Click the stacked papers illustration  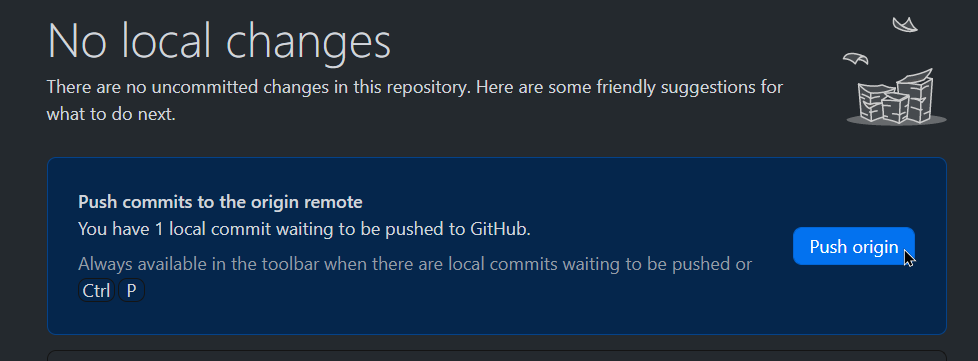coord(896,70)
